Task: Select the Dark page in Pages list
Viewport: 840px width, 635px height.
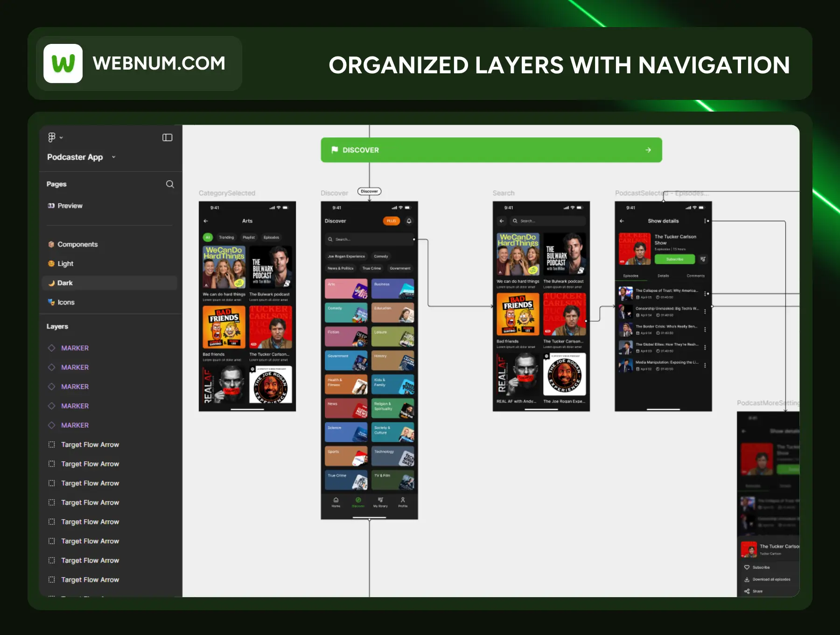Action: tap(65, 283)
